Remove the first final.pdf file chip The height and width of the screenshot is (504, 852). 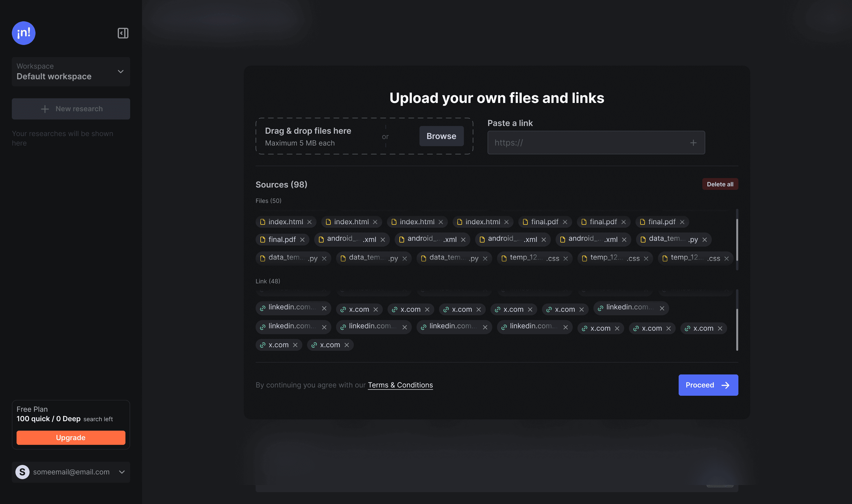565,222
